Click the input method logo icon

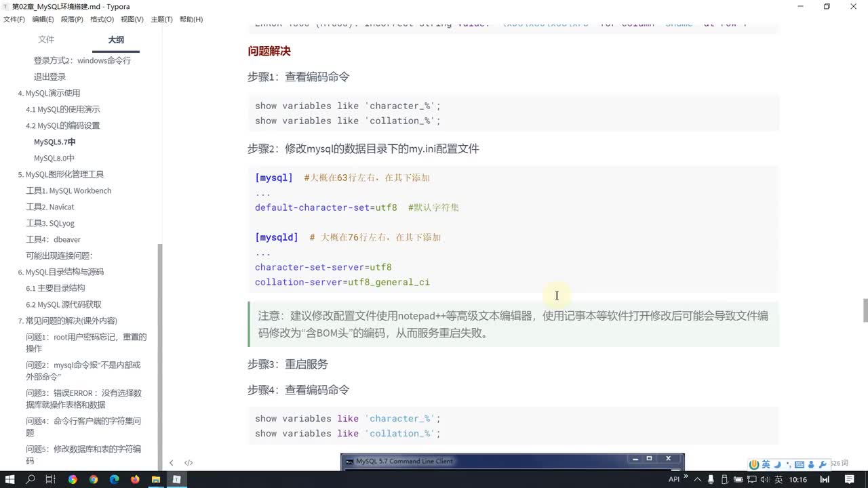click(x=754, y=464)
